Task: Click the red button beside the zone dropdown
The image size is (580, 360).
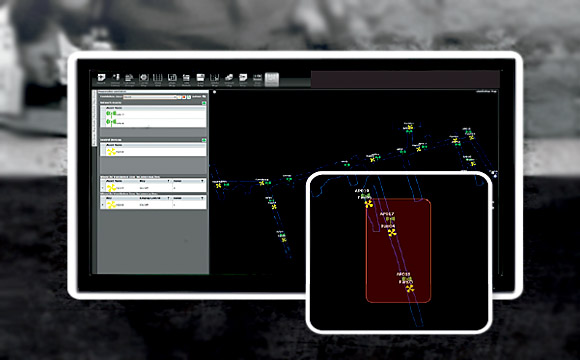Action: pyautogui.click(x=184, y=97)
